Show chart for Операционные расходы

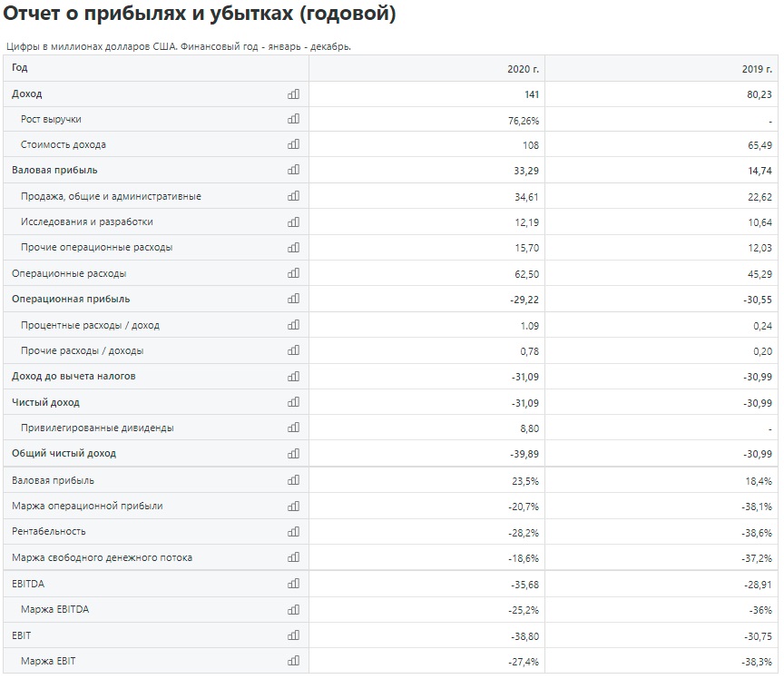(x=293, y=273)
